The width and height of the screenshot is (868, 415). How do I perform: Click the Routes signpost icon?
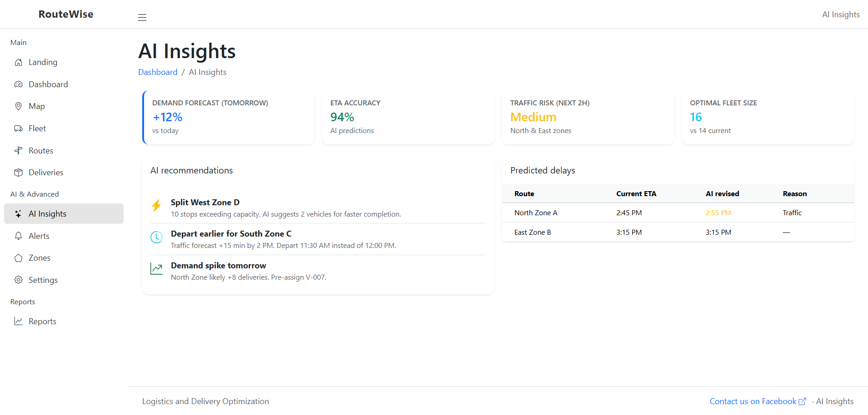point(18,151)
